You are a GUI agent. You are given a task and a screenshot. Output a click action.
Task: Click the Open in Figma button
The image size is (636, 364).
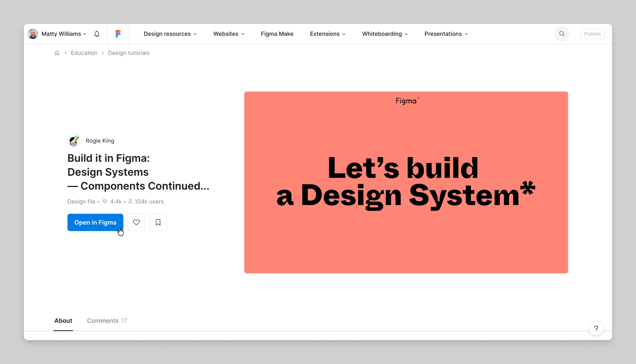95,222
